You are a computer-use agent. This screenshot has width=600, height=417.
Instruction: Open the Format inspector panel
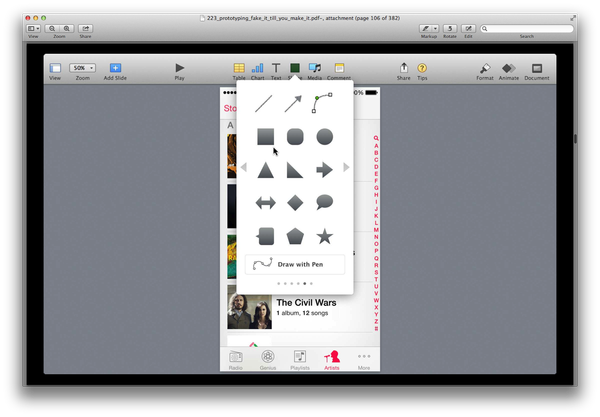pyautogui.click(x=484, y=69)
